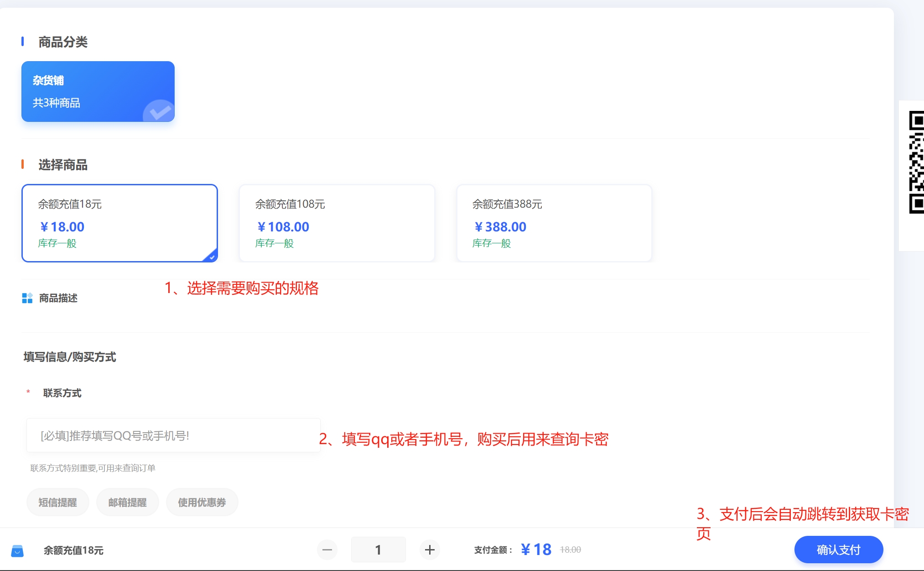Click the ¥108.00 price text
Screen dimensions: 924x571
(x=283, y=227)
